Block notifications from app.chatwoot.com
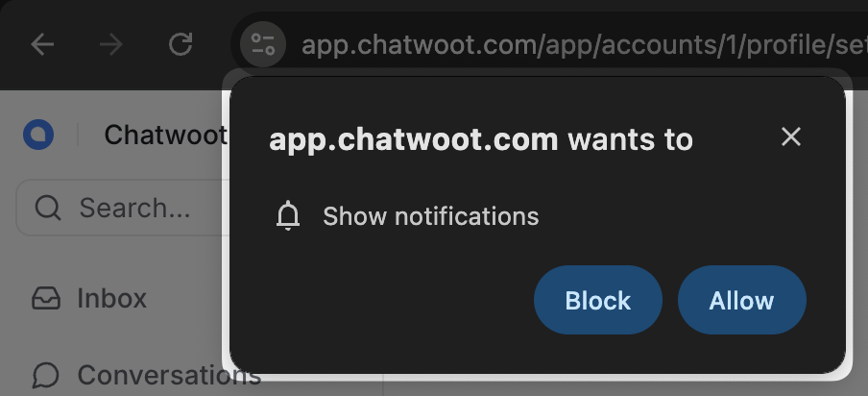The height and width of the screenshot is (396, 868). pos(598,300)
